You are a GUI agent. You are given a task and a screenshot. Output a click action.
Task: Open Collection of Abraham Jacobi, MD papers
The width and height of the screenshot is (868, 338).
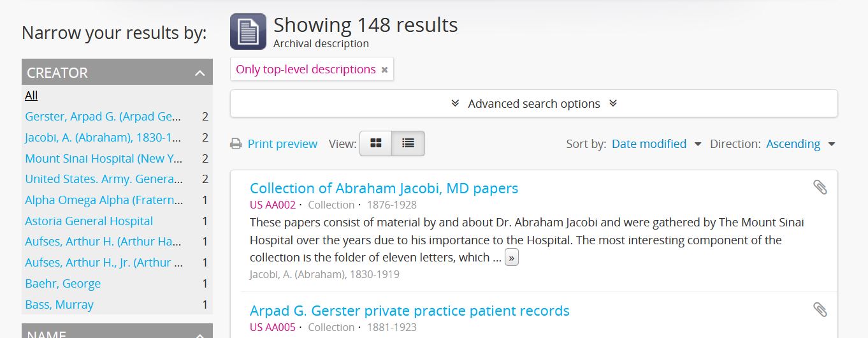click(x=384, y=188)
